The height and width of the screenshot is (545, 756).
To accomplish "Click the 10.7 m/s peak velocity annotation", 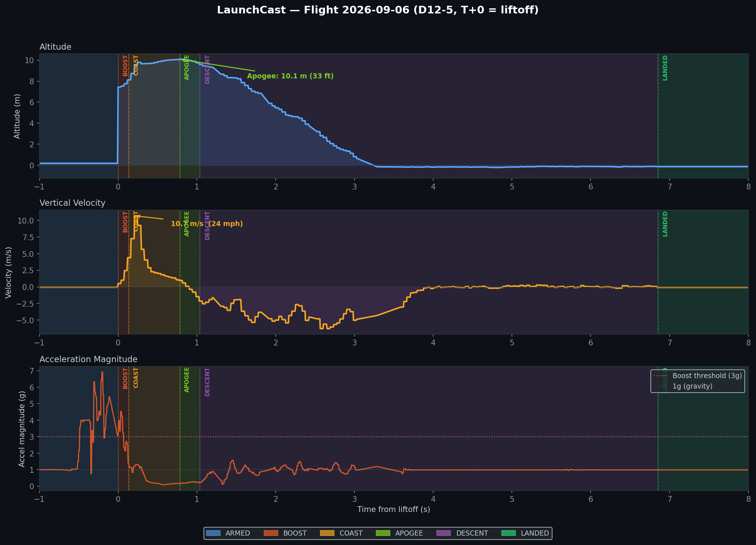I will (207, 224).
